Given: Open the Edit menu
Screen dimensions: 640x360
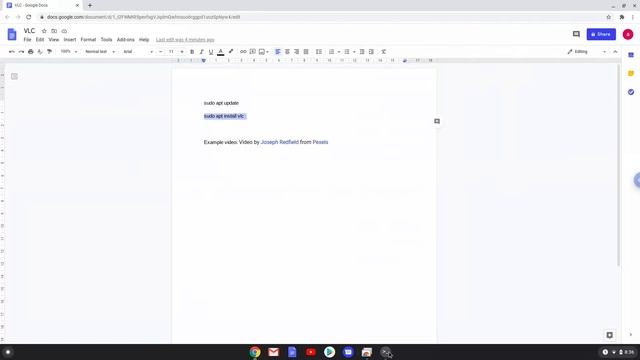Looking at the screenshot, I should pos(40,40).
